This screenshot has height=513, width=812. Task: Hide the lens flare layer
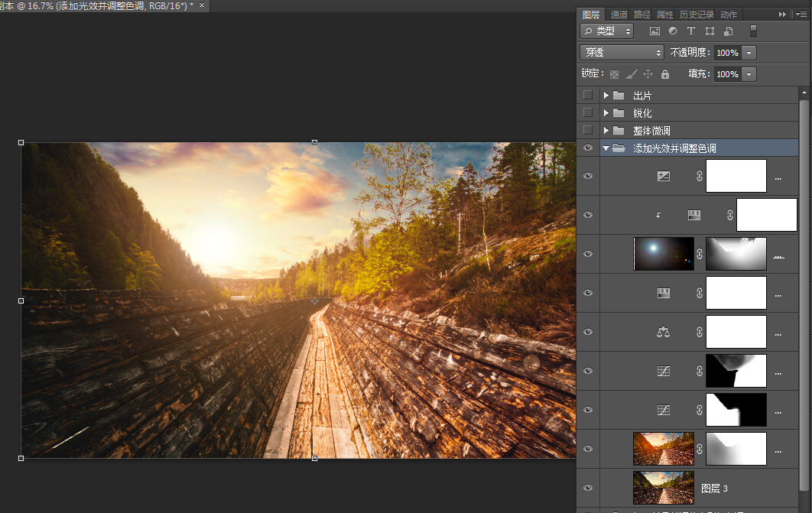pyautogui.click(x=588, y=254)
